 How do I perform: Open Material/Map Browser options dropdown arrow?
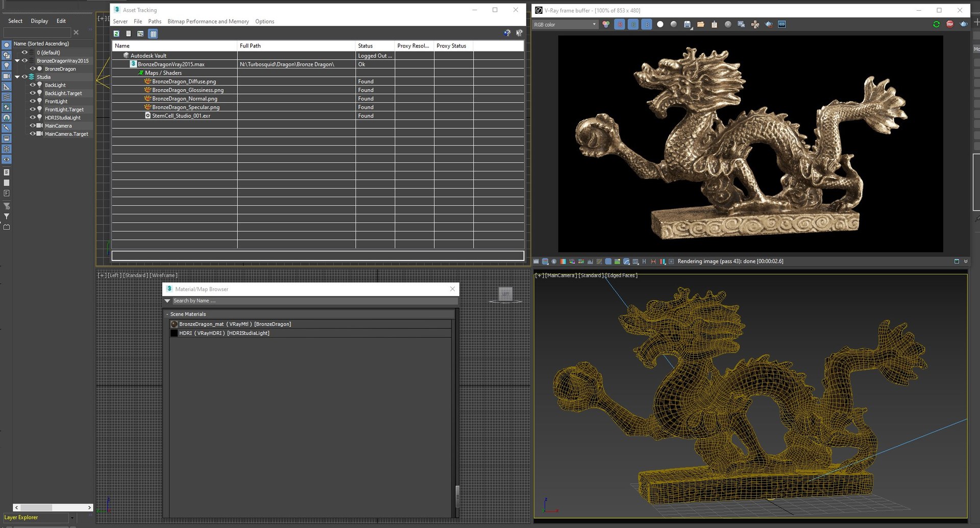click(167, 301)
